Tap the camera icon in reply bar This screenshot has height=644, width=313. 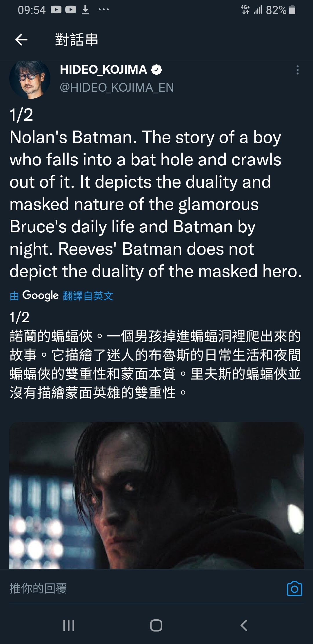click(294, 589)
